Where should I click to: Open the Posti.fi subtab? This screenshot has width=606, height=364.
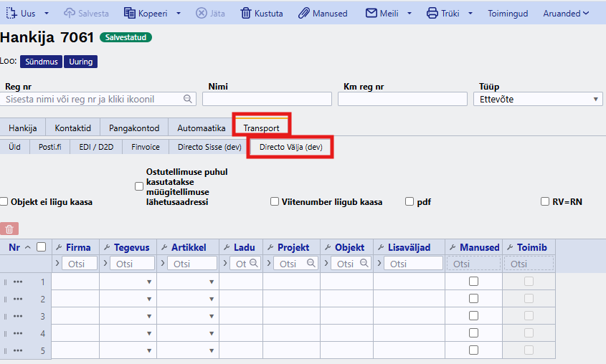[x=50, y=147]
